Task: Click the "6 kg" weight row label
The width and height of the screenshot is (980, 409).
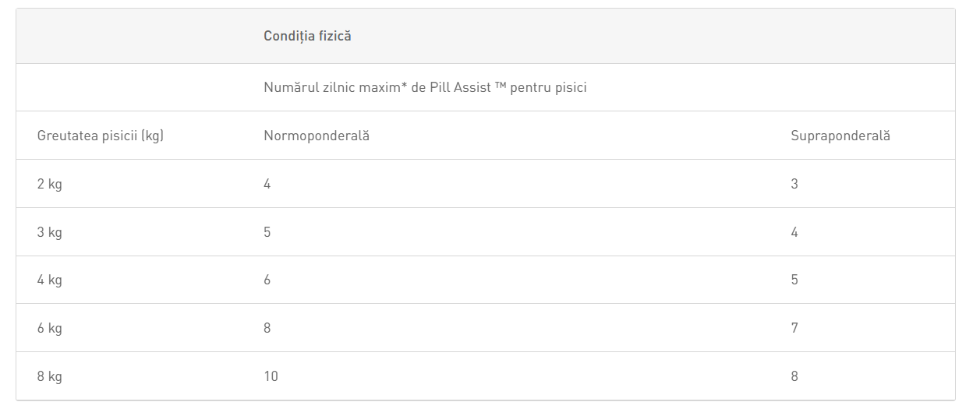Action: pyautogui.click(x=50, y=328)
